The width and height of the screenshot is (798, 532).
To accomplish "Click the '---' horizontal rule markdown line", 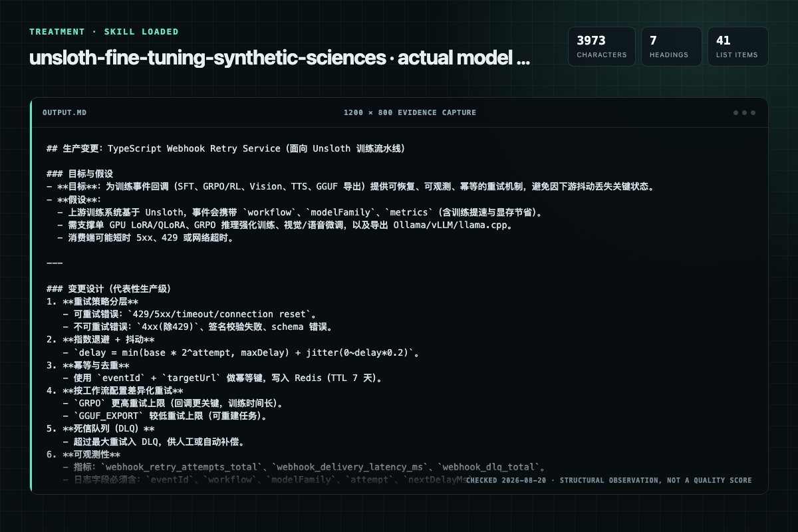I will coord(55,263).
